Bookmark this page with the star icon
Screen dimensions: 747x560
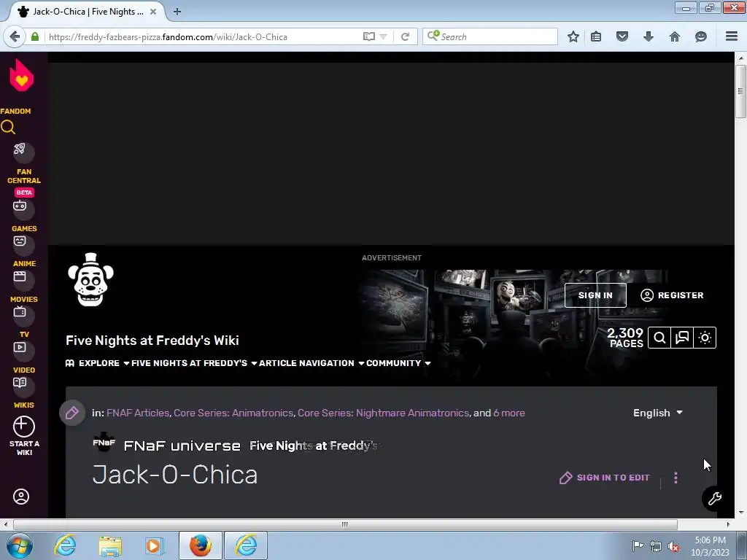[x=573, y=36]
